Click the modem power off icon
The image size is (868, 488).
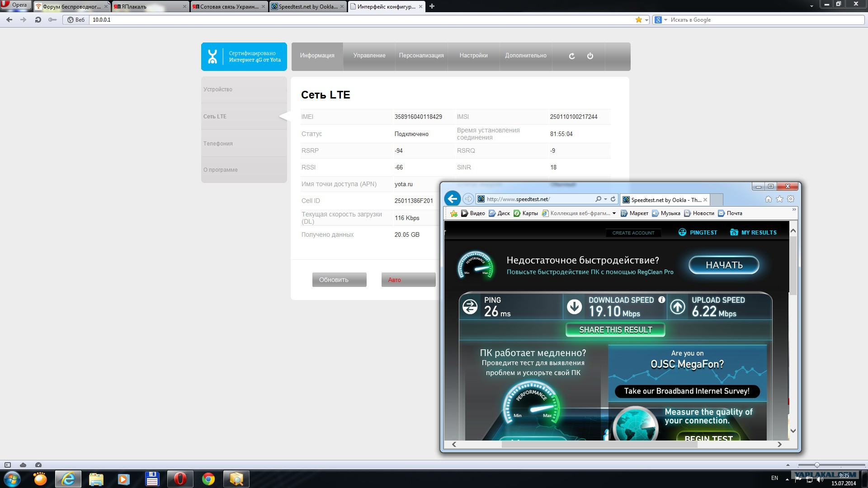point(590,56)
